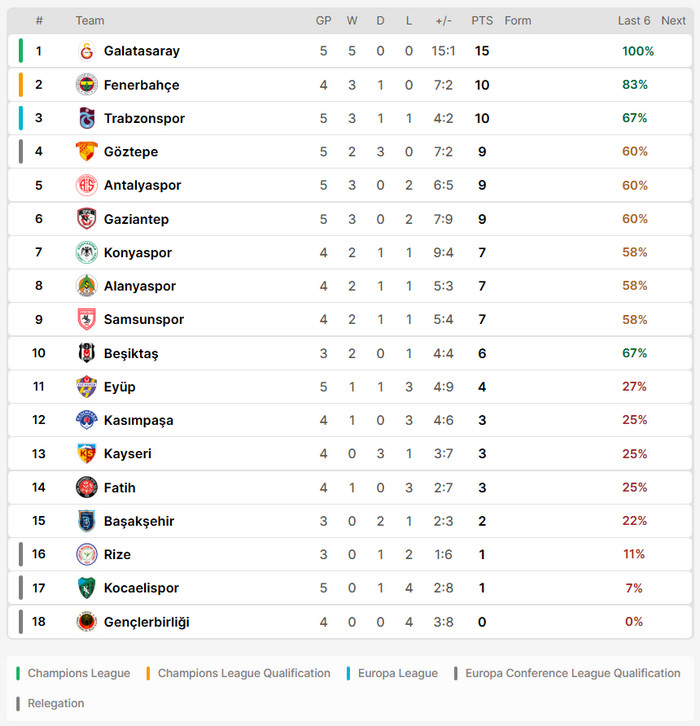700x726 pixels.
Task: Click the GP column header
Action: (324, 21)
